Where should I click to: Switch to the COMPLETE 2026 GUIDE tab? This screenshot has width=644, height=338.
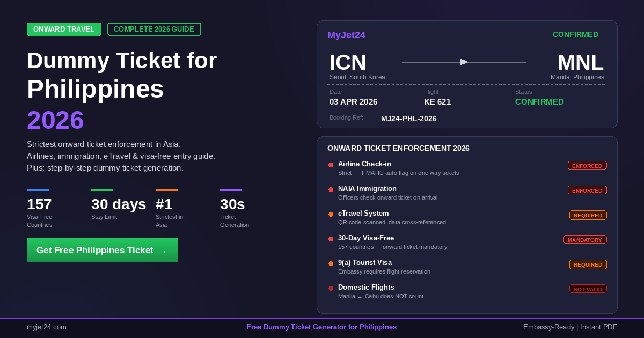(x=154, y=30)
